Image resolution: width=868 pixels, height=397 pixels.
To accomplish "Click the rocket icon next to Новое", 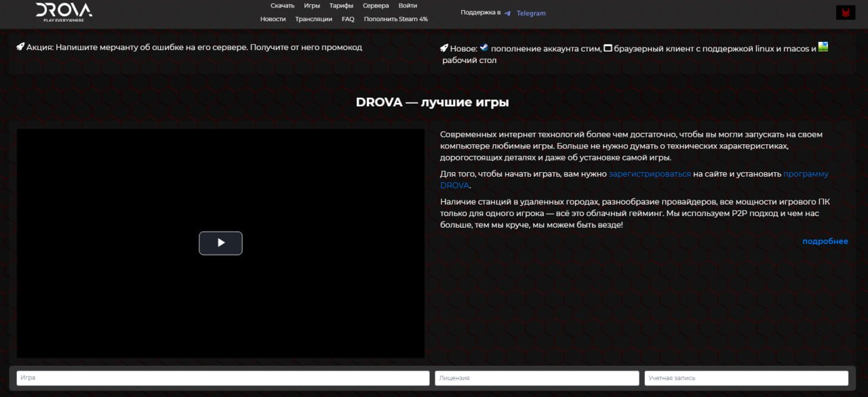I will pos(444,47).
